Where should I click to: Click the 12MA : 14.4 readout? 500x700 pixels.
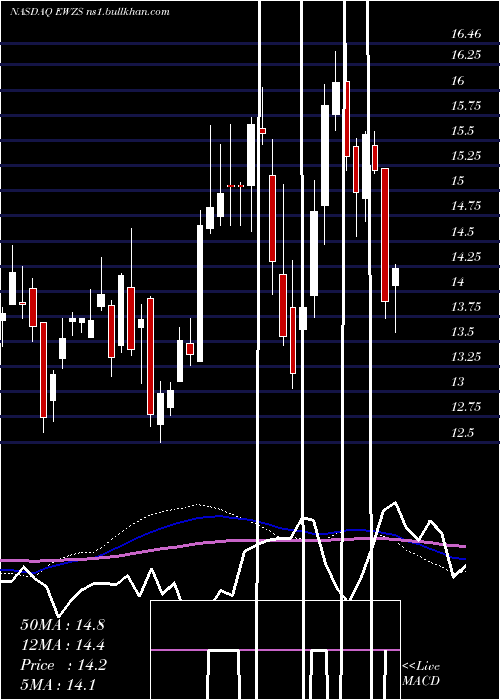click(x=62, y=645)
